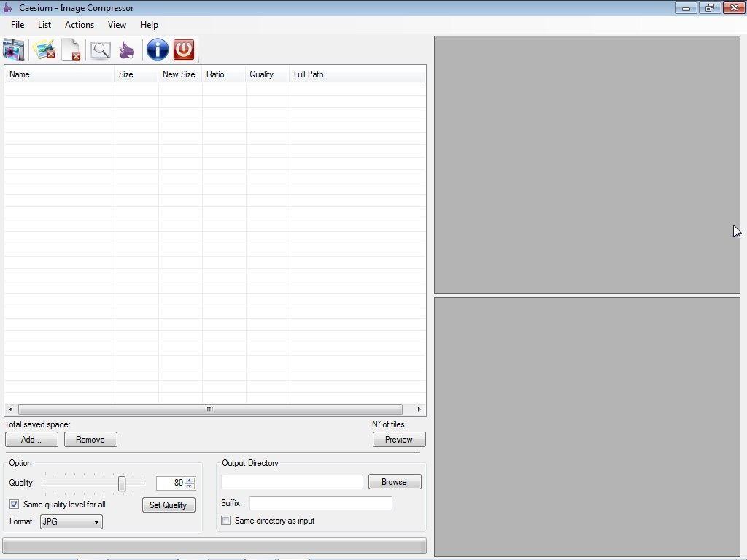This screenshot has width=747, height=560.
Task: Start compression with the purple flame icon
Action: coord(126,50)
